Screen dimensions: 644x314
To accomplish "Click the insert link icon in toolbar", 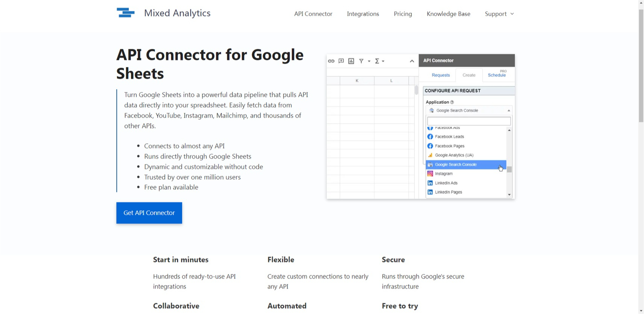I will (x=331, y=61).
